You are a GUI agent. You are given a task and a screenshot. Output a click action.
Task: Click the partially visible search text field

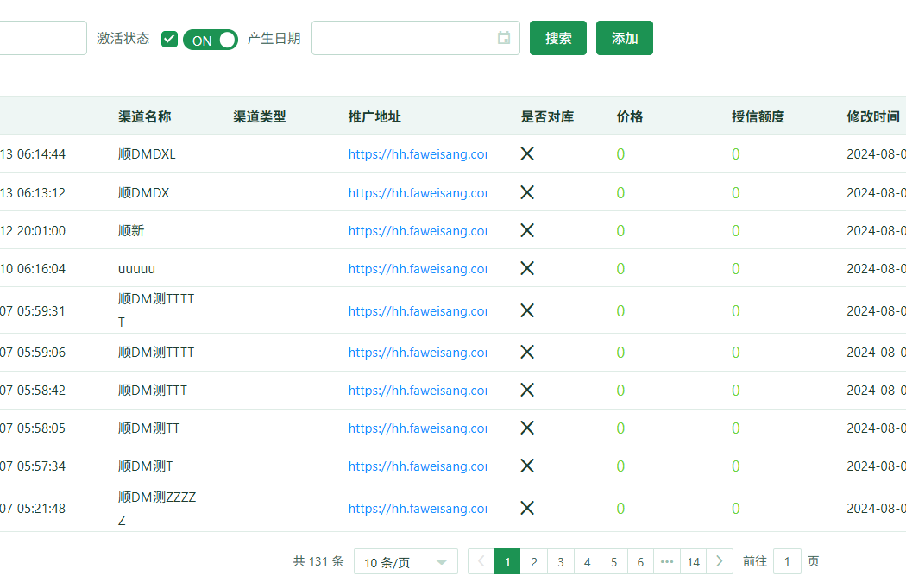coord(42,38)
